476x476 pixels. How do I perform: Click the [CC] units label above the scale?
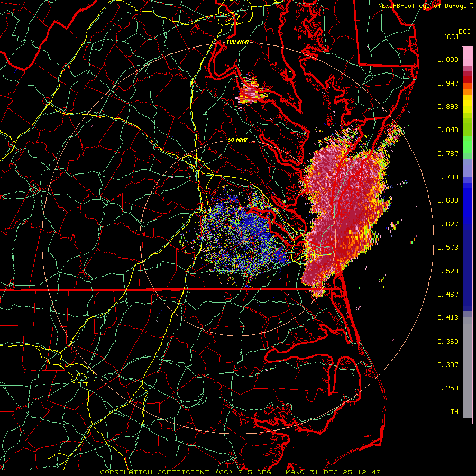pos(451,36)
